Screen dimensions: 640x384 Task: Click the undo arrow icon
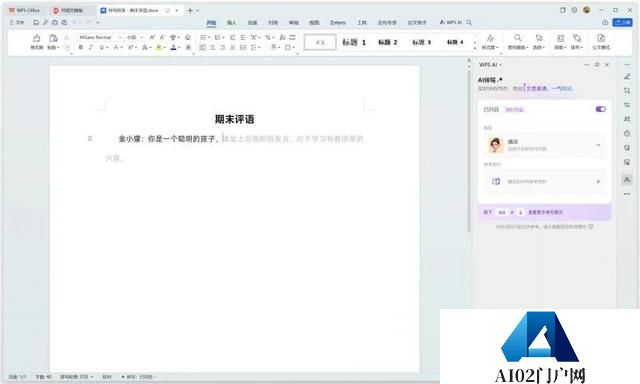point(74,22)
